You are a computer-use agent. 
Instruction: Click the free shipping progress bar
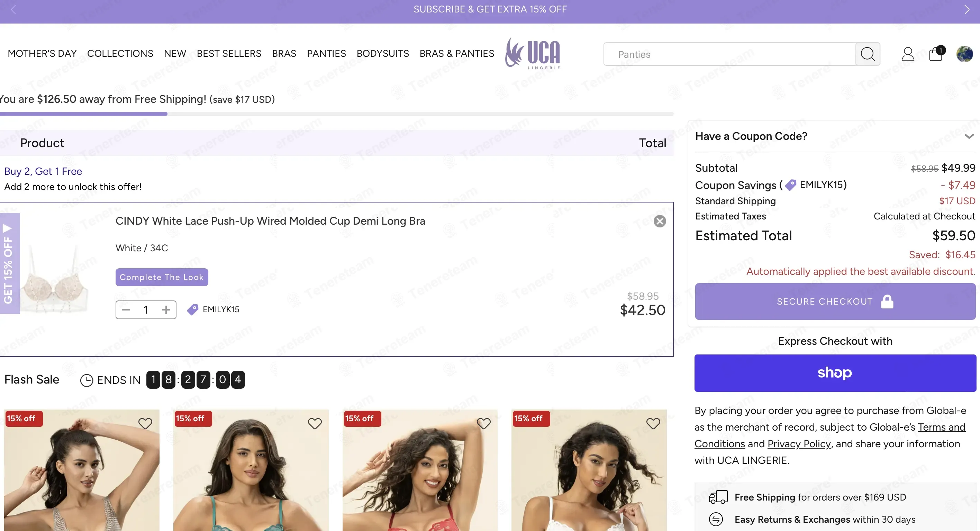(x=337, y=114)
